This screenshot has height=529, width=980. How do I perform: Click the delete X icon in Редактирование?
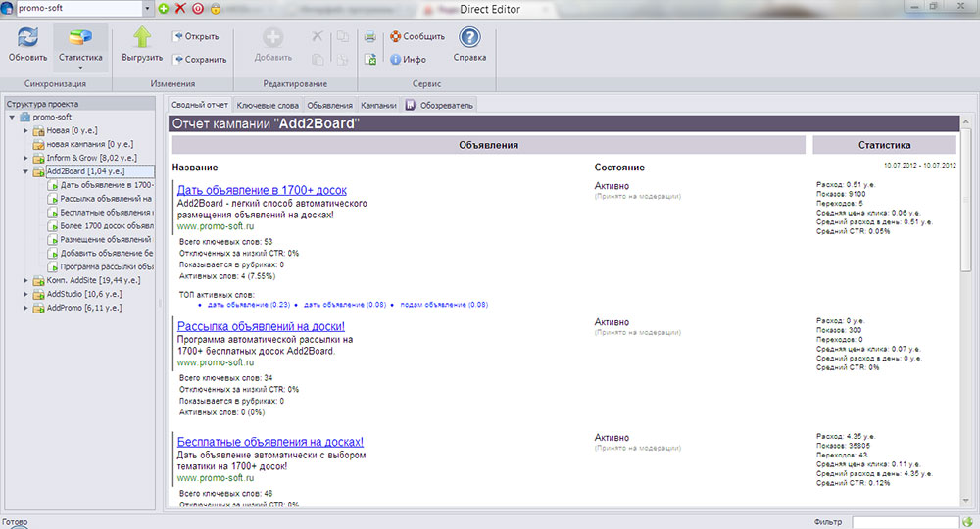click(x=318, y=36)
